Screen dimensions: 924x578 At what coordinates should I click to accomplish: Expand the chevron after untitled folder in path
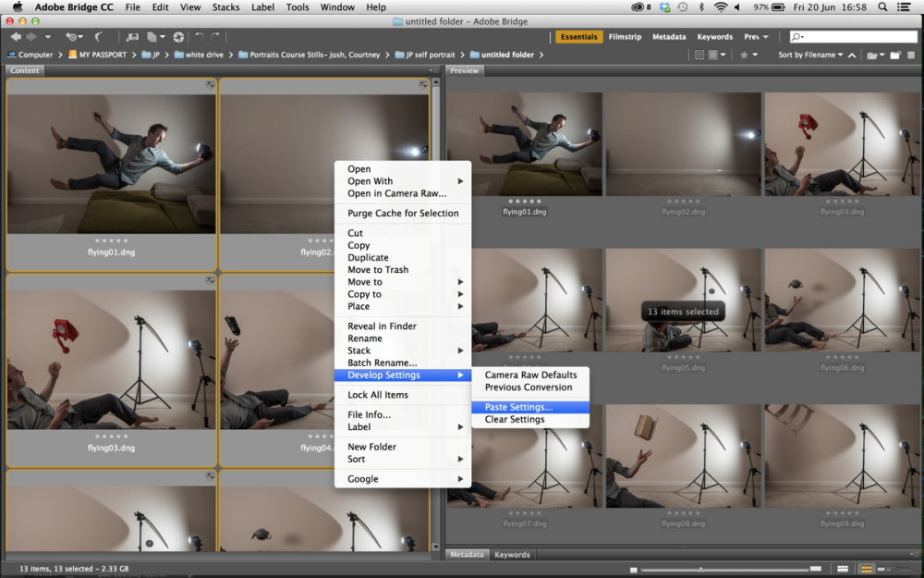(x=541, y=55)
